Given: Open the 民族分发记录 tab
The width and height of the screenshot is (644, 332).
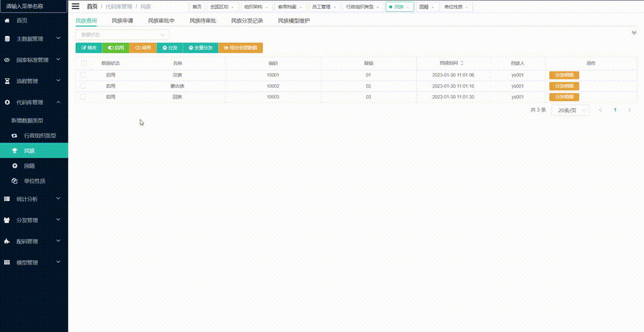Looking at the screenshot, I should 247,21.
